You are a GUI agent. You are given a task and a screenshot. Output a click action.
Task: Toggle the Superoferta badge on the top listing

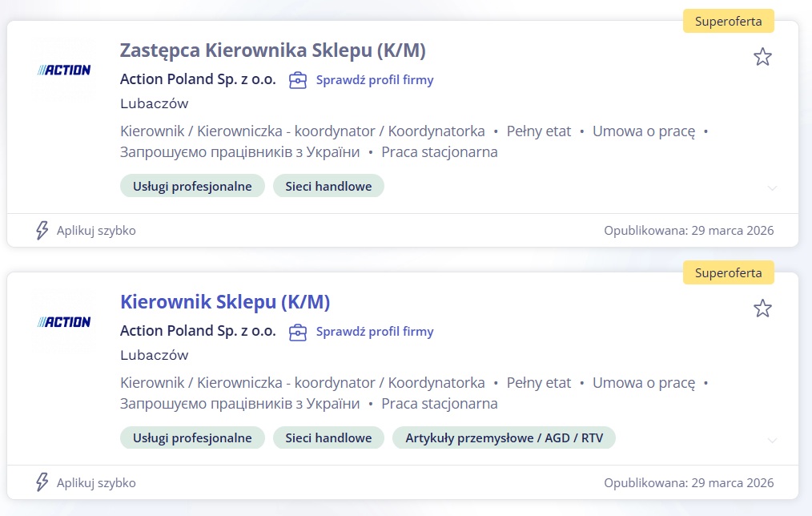727,21
